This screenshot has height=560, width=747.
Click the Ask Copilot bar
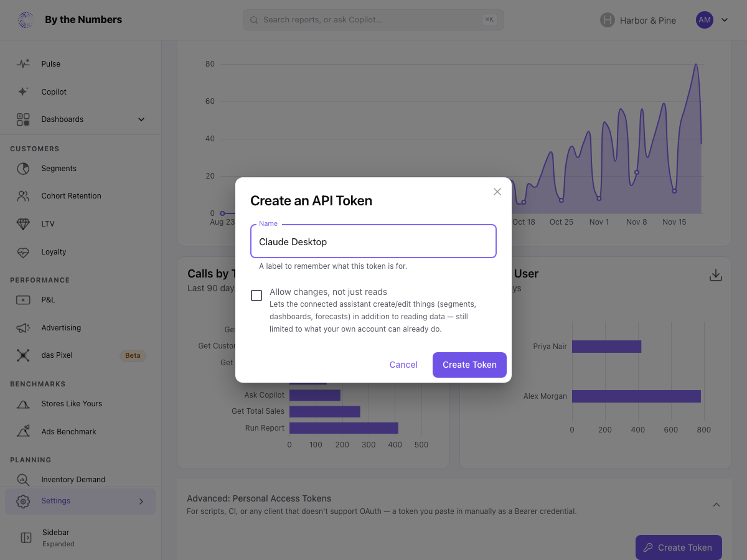(315, 395)
